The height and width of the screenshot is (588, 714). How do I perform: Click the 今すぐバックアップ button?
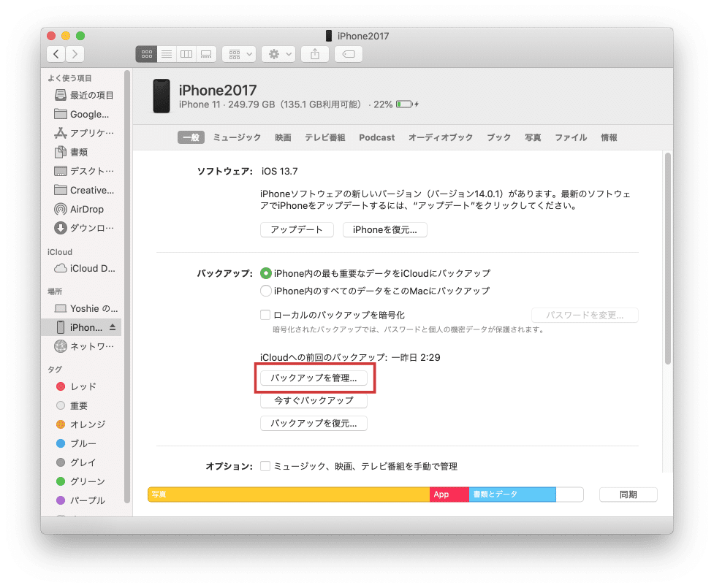tap(314, 400)
